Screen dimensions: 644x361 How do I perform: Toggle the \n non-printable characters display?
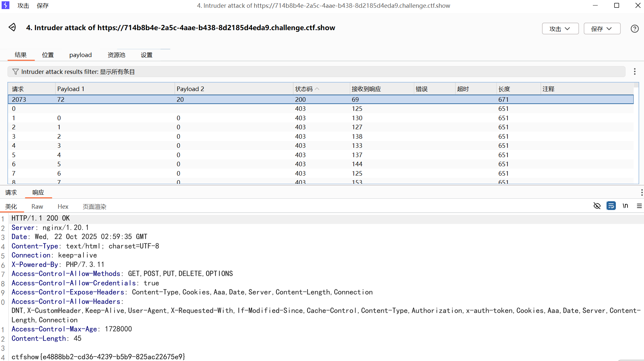[x=625, y=206]
